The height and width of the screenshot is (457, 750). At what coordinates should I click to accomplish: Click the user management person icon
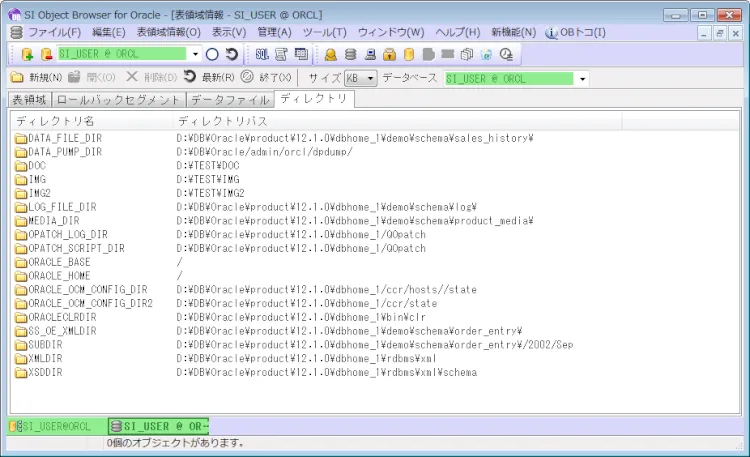point(330,54)
